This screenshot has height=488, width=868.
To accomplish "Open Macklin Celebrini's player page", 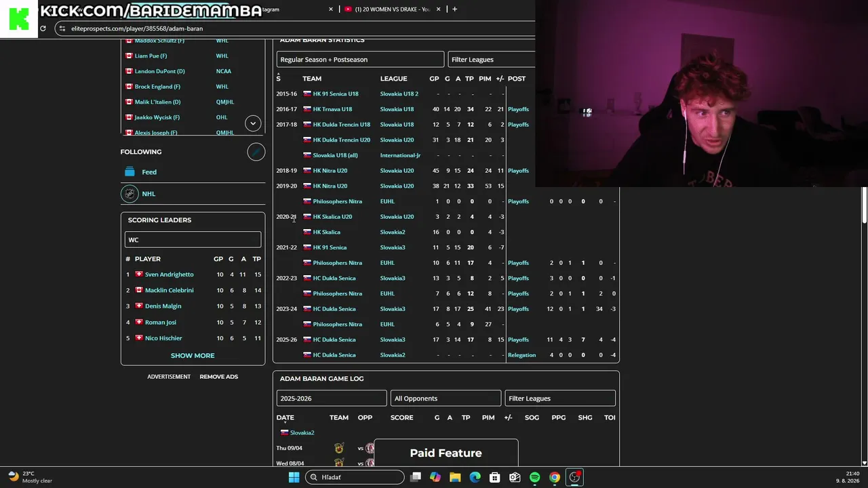I will pos(170,290).
